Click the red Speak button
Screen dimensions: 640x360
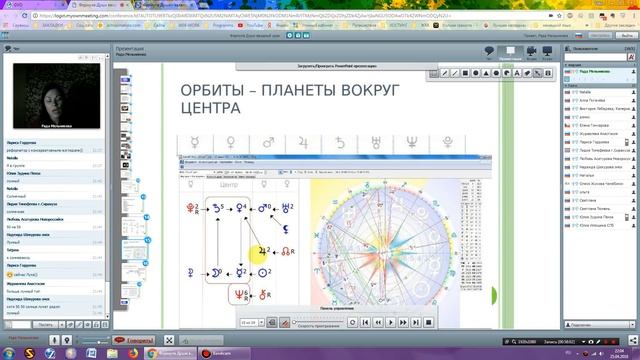[x=133, y=340]
